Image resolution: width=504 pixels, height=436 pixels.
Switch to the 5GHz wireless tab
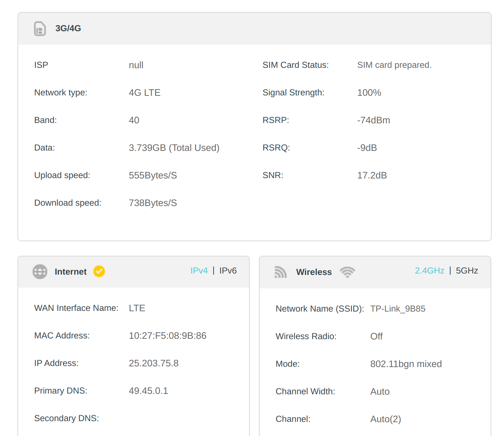coord(467,270)
